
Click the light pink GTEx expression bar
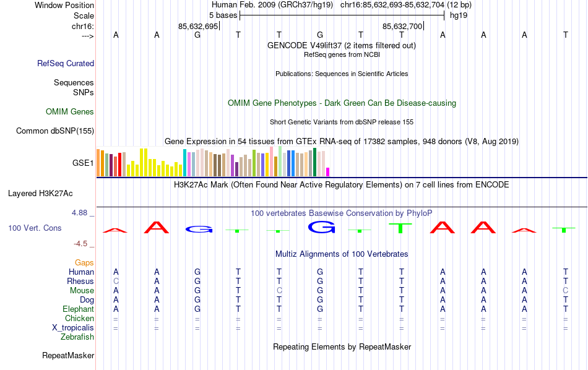click(271, 161)
